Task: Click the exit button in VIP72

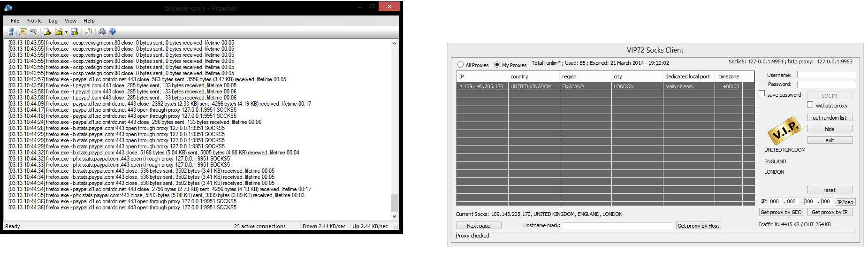Action: click(830, 140)
